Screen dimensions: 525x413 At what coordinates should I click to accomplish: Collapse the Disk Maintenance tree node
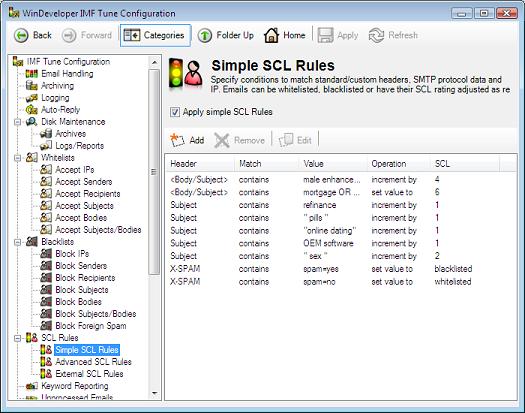(x=17, y=122)
